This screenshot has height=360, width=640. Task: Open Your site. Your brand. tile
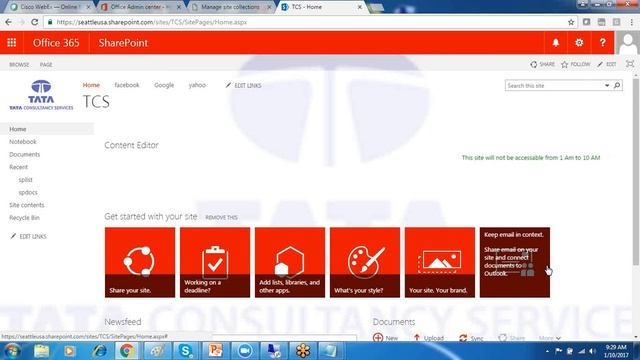pyautogui.click(x=440, y=262)
